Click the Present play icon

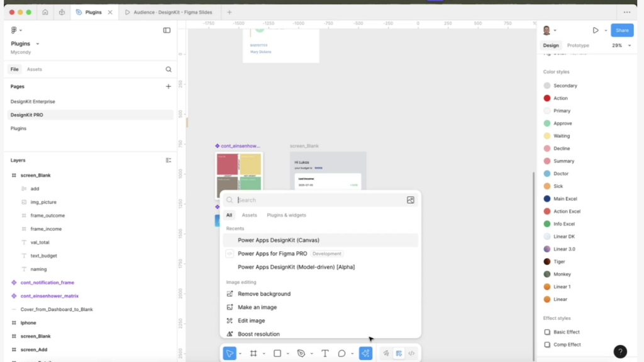click(596, 30)
